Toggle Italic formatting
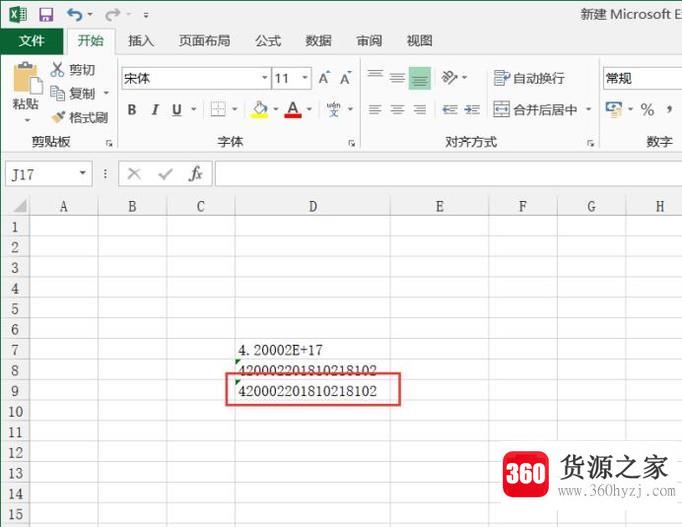Viewport: 682px width, 527px height. coord(155,110)
